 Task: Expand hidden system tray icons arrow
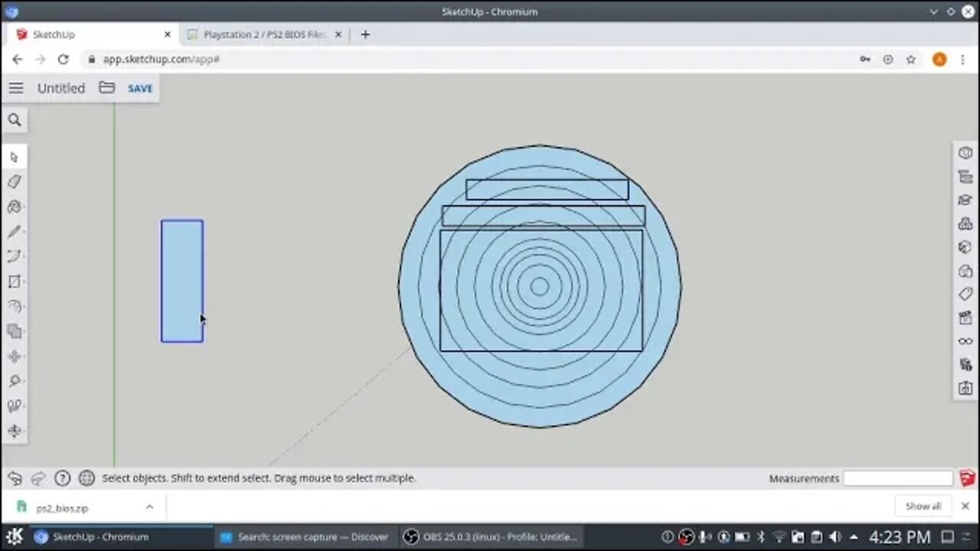pos(854,537)
